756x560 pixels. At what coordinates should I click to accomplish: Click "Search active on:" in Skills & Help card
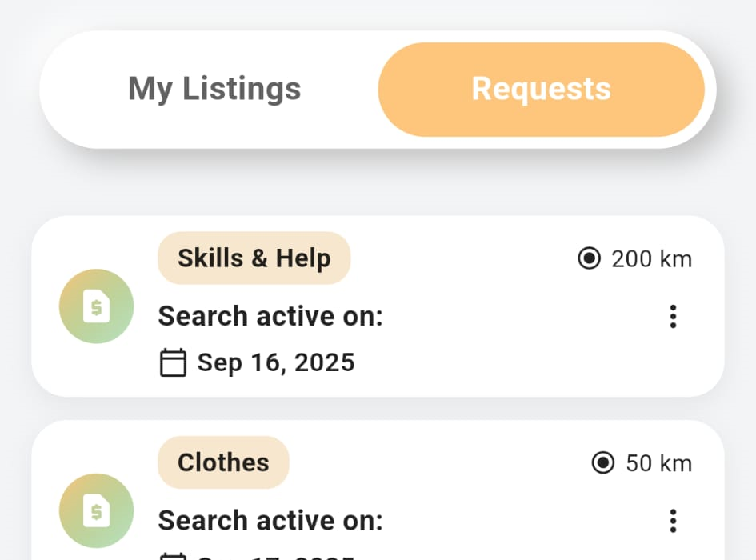(x=270, y=317)
